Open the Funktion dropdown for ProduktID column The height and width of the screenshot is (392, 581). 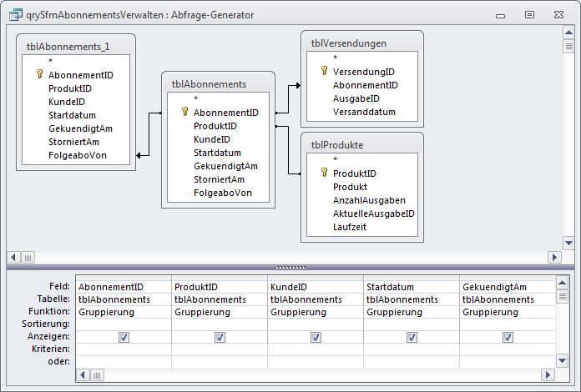click(219, 312)
